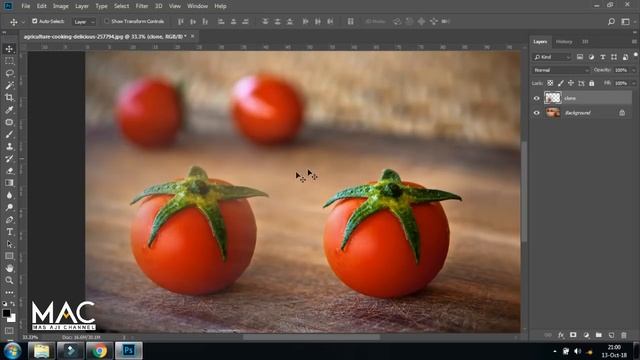Click the foreground color swatch
The width and height of the screenshot is (640, 360).
pyautogui.click(x=7, y=313)
